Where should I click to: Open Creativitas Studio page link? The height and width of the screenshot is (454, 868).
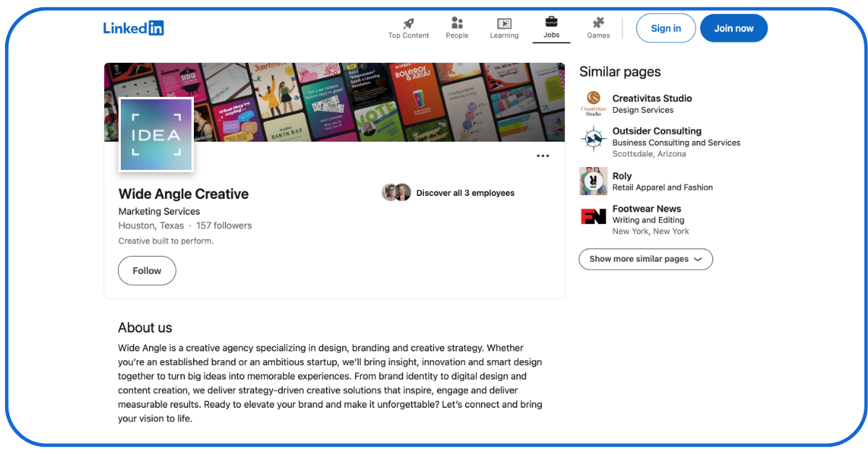652,98
